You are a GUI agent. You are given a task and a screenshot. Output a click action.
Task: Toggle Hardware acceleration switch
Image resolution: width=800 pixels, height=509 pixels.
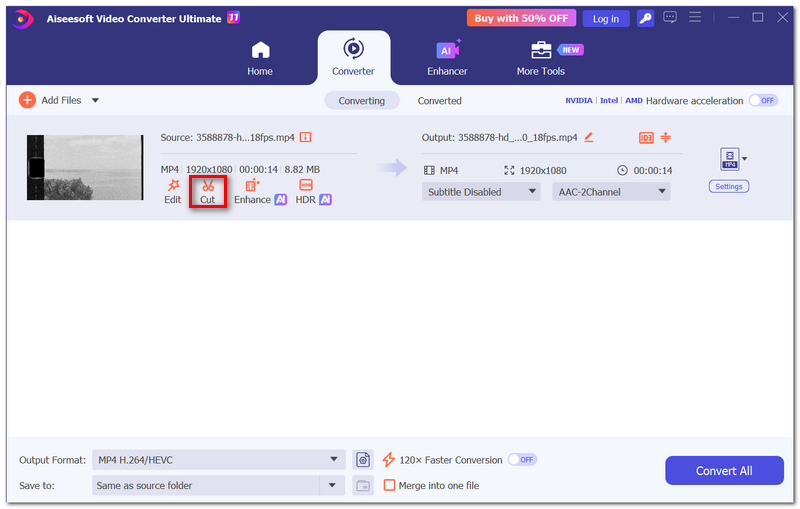click(763, 100)
